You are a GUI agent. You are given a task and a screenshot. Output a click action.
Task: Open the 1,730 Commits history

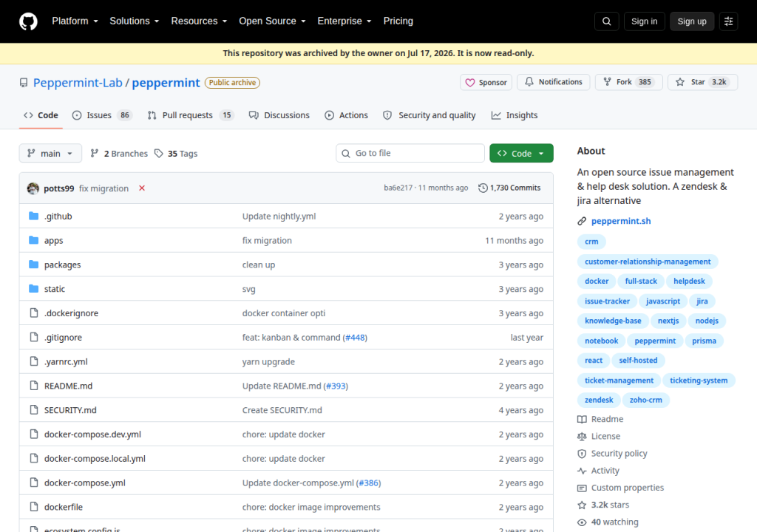click(509, 188)
